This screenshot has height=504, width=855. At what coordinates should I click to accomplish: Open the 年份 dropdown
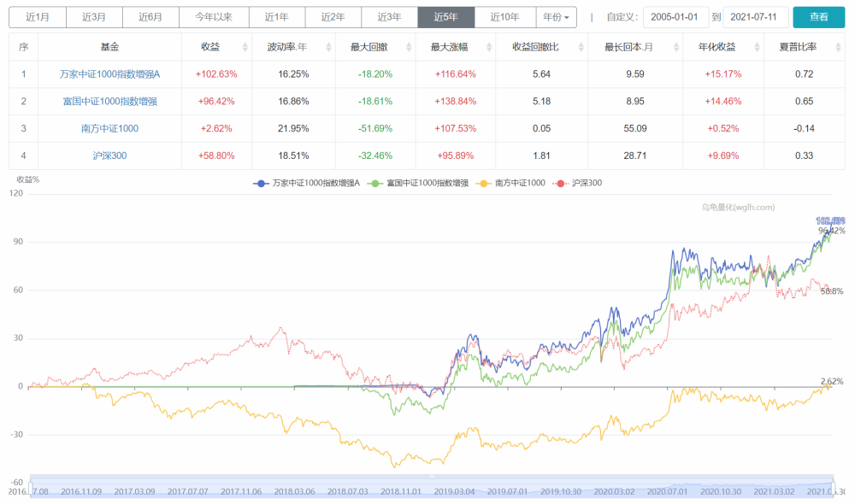click(x=557, y=17)
